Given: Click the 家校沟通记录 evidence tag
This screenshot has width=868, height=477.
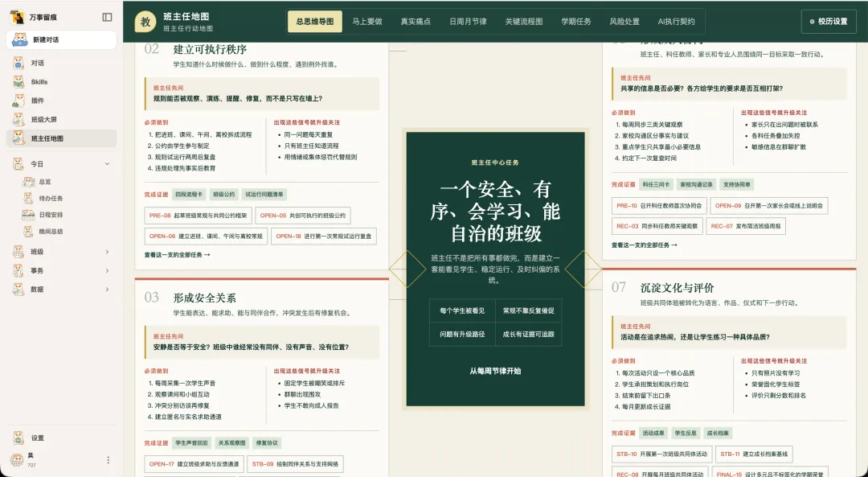Looking at the screenshot, I should (696, 184).
